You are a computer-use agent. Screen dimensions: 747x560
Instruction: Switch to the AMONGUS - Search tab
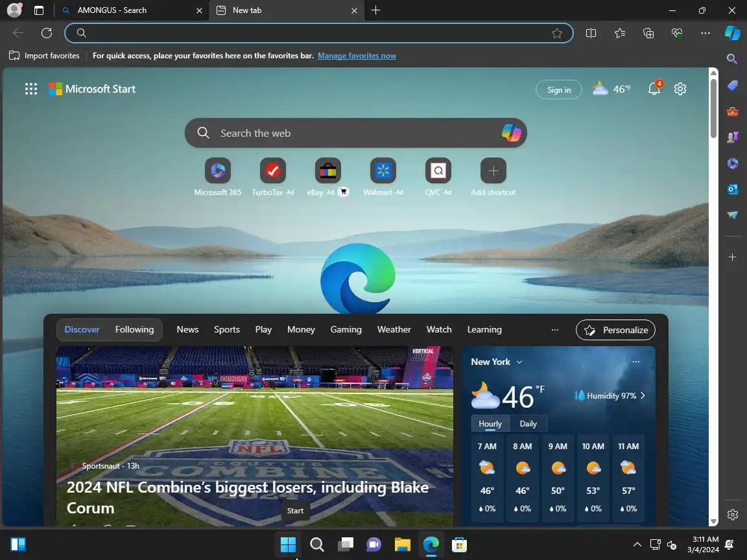click(132, 10)
